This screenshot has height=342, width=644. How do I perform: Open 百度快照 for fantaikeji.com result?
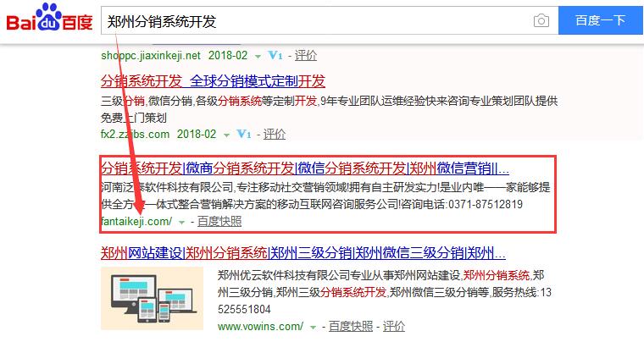click(219, 221)
